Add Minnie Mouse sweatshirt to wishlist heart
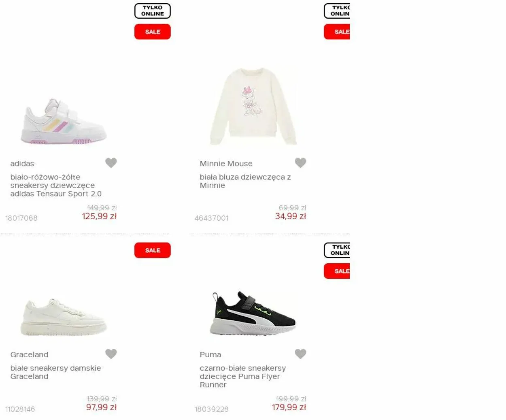Image resolution: width=506 pixels, height=420 pixels. click(300, 163)
